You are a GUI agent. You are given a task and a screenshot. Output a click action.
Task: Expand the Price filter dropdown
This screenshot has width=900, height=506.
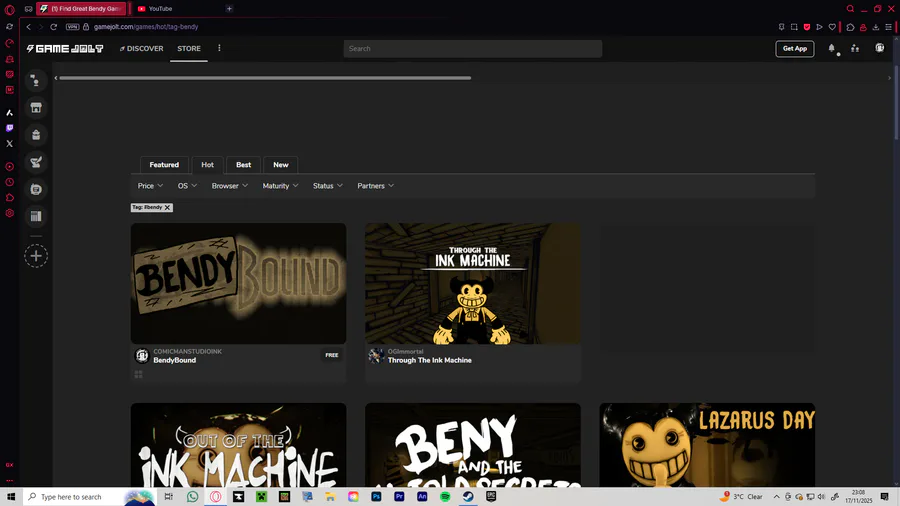point(150,186)
